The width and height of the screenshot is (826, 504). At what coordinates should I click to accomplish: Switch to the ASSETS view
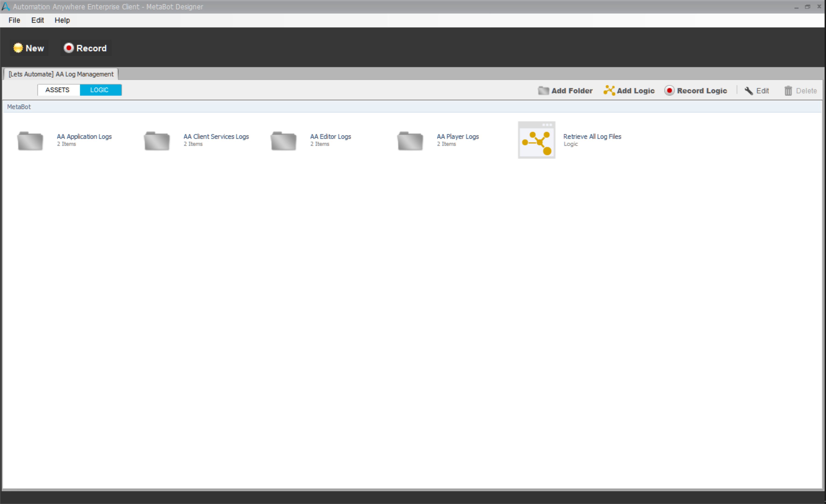(x=57, y=90)
